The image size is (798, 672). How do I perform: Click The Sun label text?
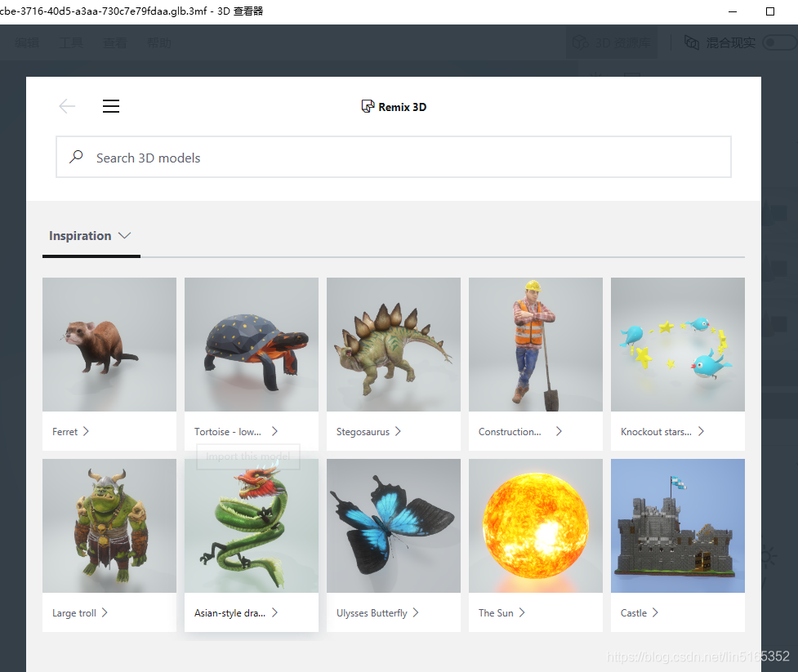pos(496,613)
